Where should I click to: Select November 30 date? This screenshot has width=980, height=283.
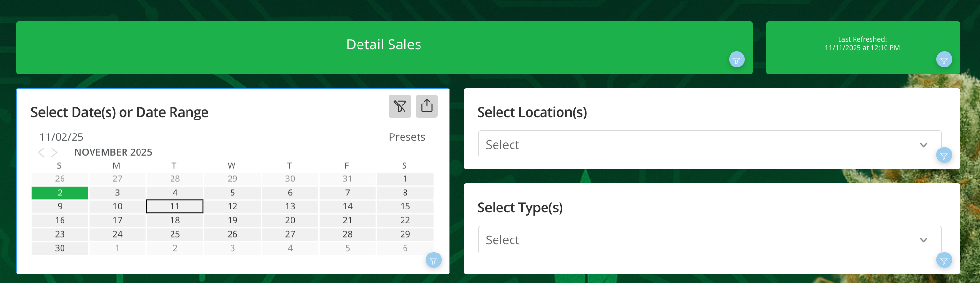(60, 248)
